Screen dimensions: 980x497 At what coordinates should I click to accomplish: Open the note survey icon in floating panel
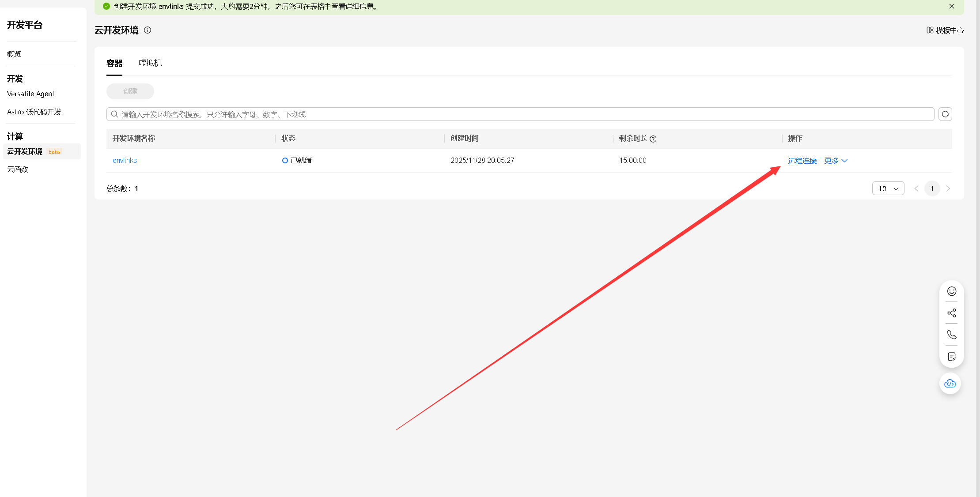[x=952, y=357]
